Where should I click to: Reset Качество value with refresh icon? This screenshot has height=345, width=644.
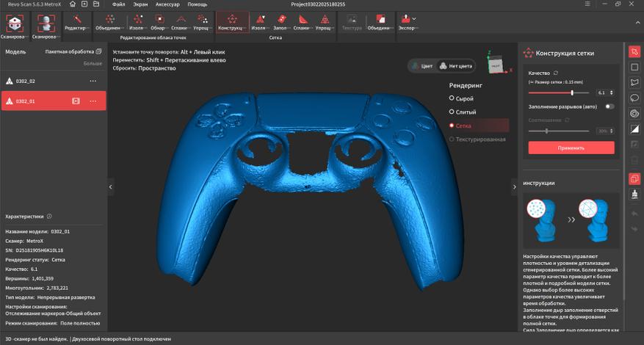click(x=556, y=73)
